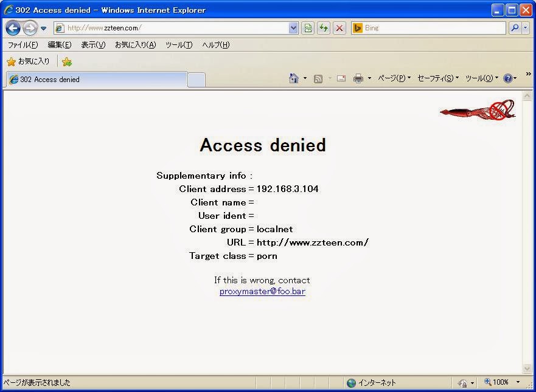Click the インターネット zone globe icon
This screenshot has height=392, width=536.
click(352, 382)
